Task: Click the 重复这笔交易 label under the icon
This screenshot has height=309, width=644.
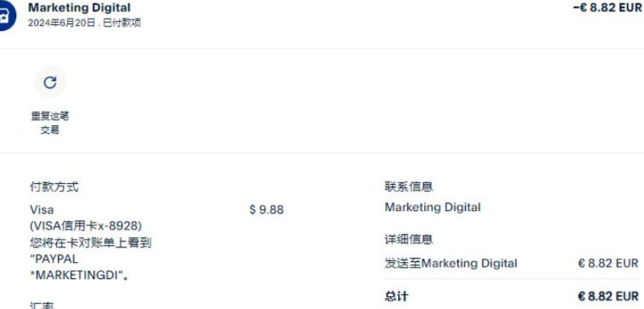Action: [50, 123]
